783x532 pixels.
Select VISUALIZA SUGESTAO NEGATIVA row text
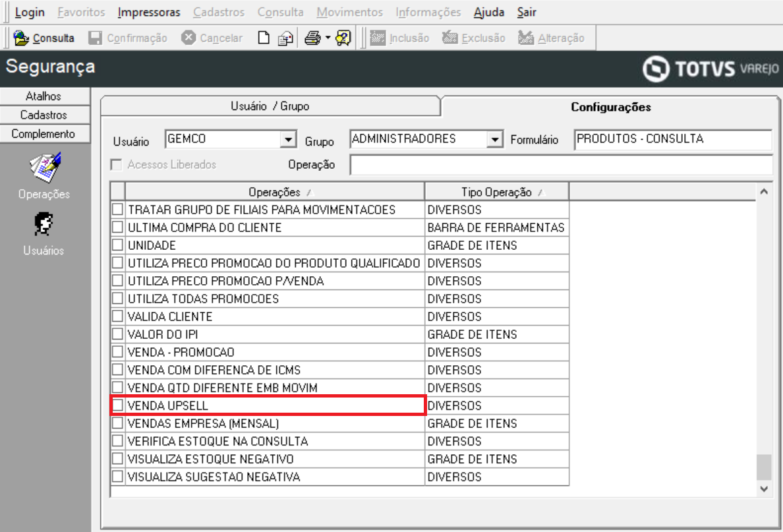[x=214, y=477]
